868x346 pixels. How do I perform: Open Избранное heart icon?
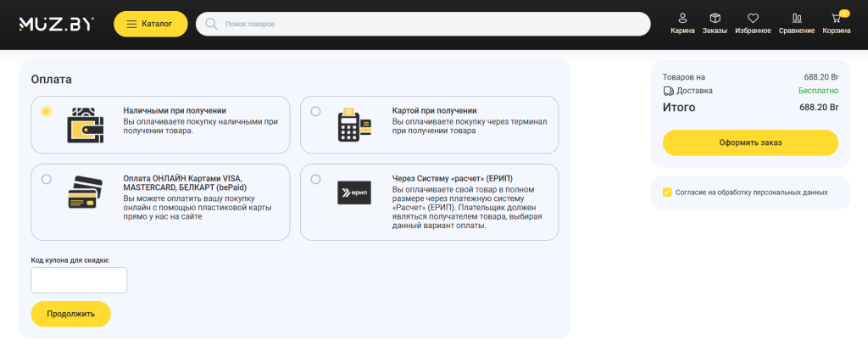tap(753, 18)
